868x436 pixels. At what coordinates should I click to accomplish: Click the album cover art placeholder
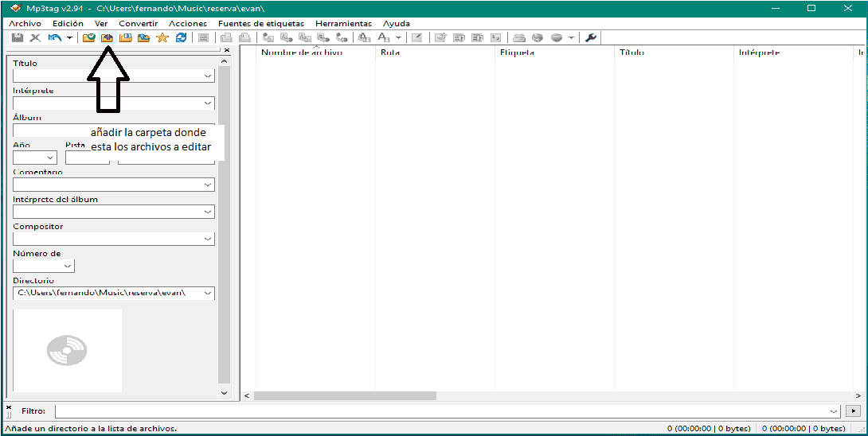(68, 350)
